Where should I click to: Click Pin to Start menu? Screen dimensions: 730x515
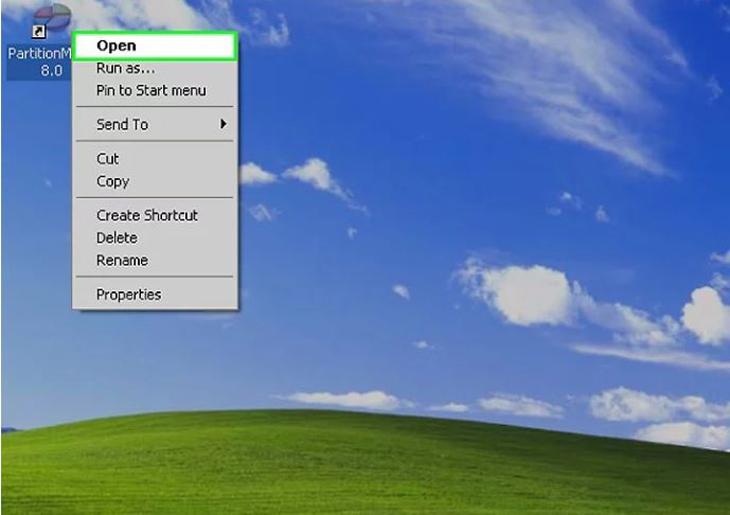pos(155,90)
